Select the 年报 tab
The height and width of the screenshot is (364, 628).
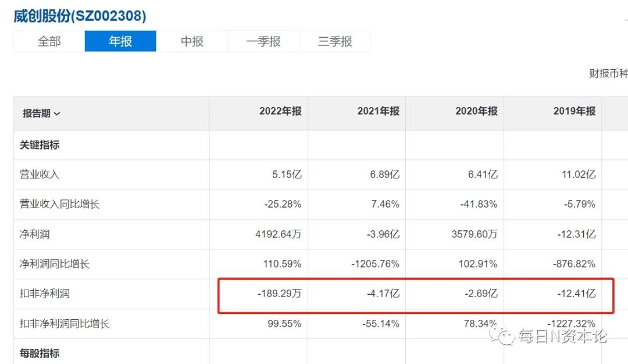[x=120, y=41]
